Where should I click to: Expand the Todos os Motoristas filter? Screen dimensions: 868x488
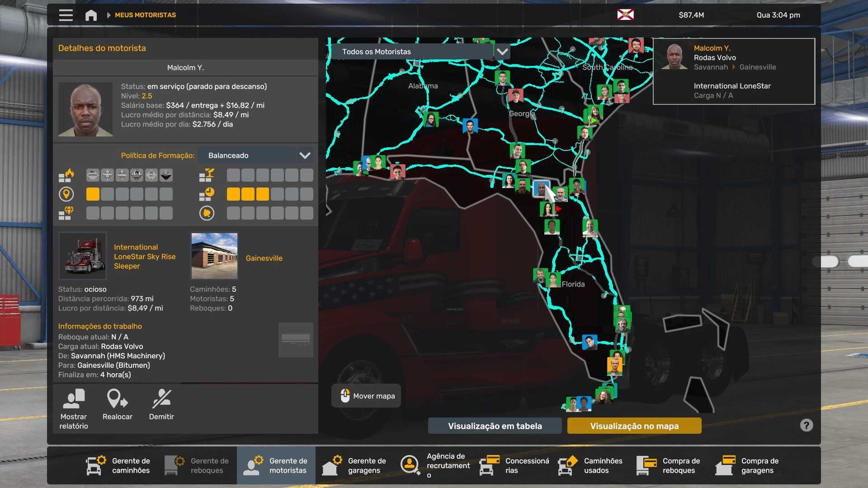(x=502, y=52)
